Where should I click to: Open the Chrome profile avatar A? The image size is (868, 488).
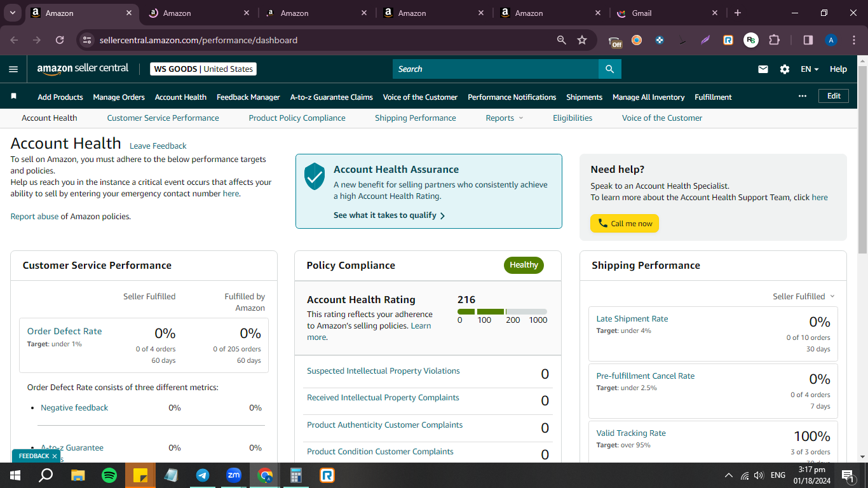[x=831, y=40]
